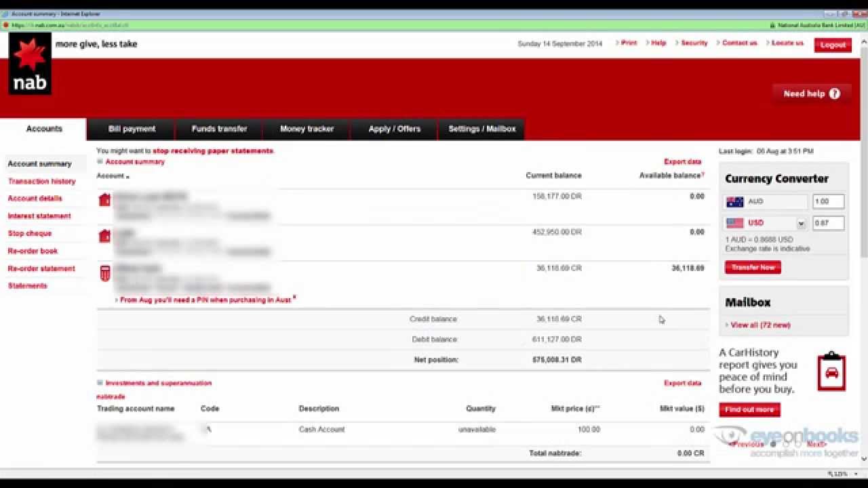Image resolution: width=868 pixels, height=488 pixels.
Task: Click the Australian flag AUD icon
Action: (x=735, y=202)
